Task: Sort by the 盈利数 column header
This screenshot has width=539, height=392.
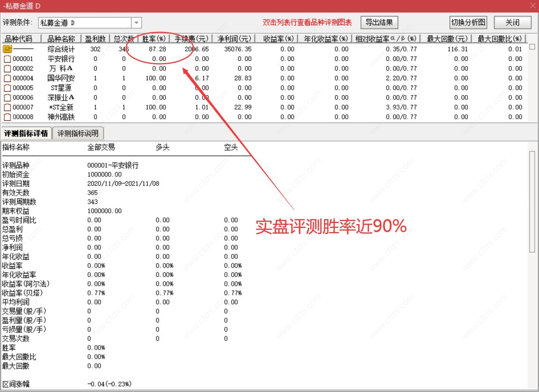Action: [x=95, y=39]
